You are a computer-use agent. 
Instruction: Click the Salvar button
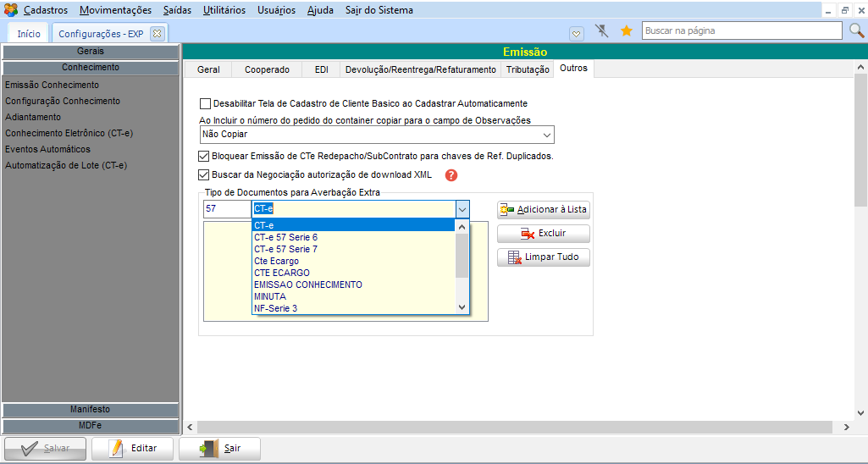click(46, 448)
